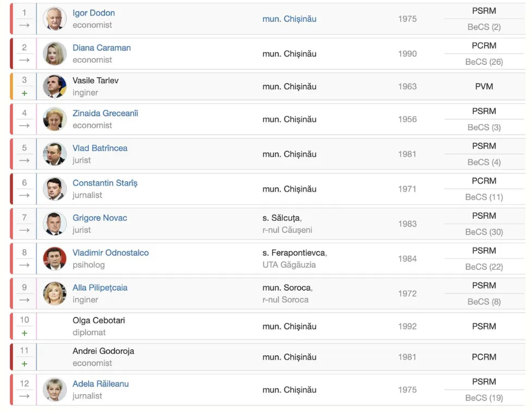Click the BeCS (30) label for Grigore Novac

click(484, 232)
